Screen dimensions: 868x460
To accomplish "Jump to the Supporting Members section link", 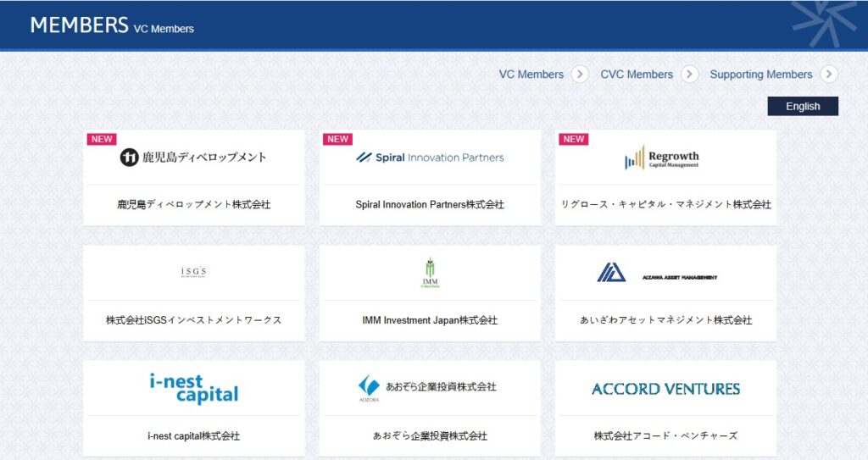I will point(761,75).
